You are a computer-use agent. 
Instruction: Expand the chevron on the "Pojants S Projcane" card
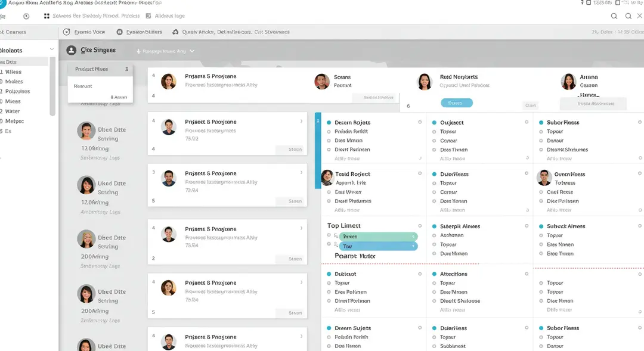302,282
